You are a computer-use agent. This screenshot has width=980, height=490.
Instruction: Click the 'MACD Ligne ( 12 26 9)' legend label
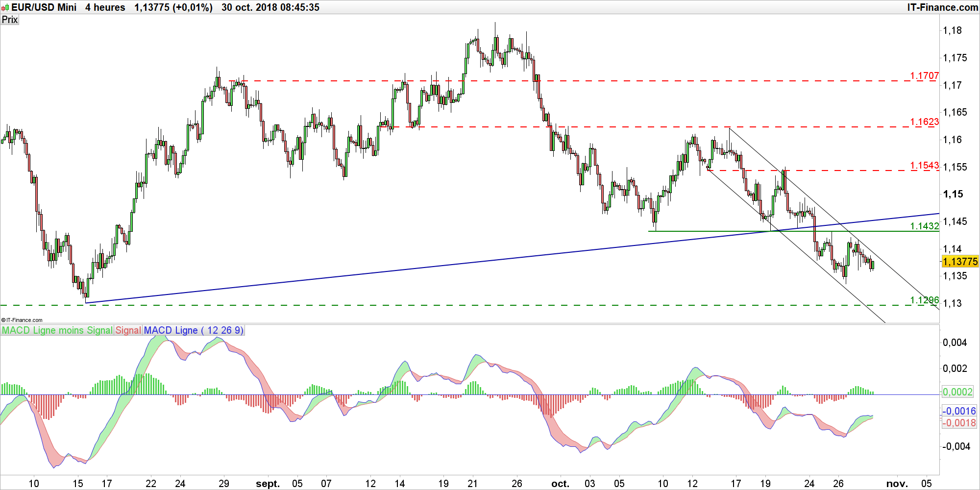194,330
